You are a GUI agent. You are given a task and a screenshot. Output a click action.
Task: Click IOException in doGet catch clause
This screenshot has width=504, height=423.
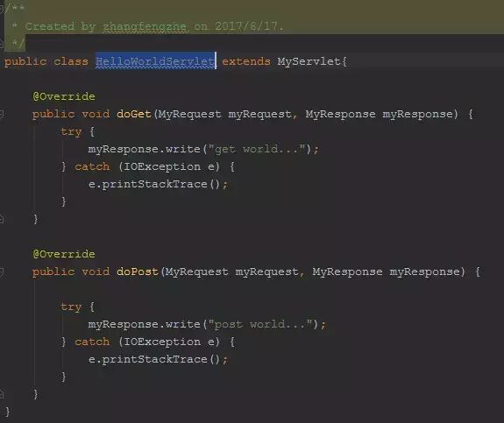click(162, 166)
